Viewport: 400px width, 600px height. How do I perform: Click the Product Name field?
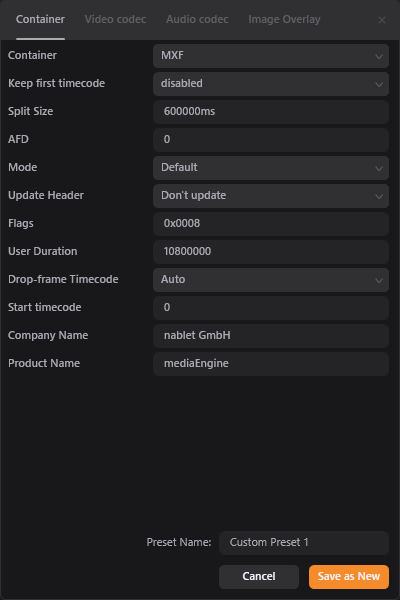point(271,364)
